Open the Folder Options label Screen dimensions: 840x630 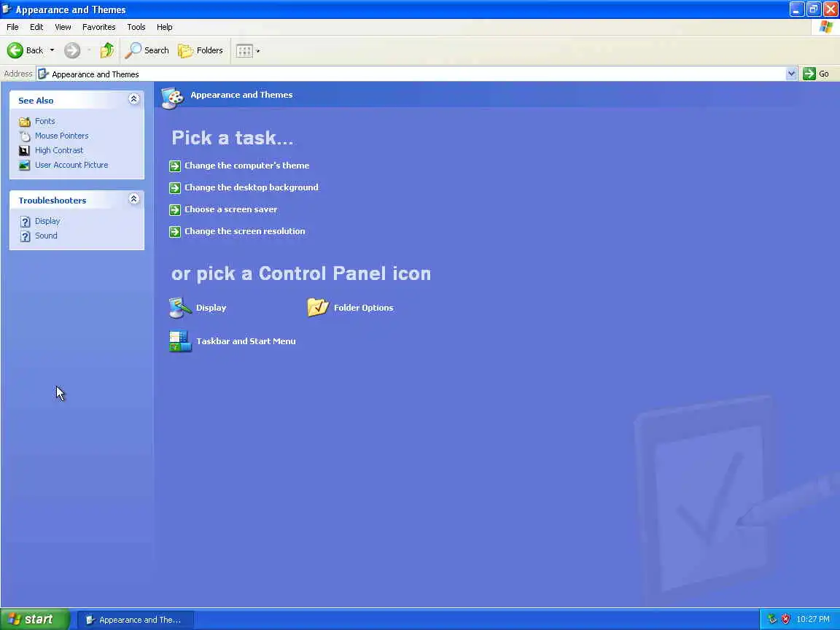[x=363, y=308]
